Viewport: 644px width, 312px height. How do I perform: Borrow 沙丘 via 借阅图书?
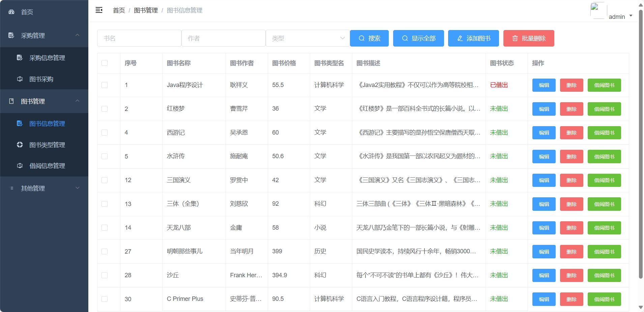[604, 275]
